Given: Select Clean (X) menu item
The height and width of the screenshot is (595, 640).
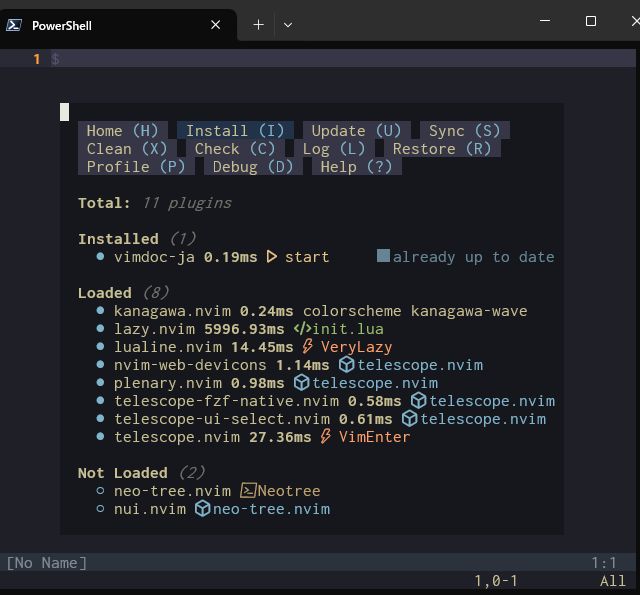Looking at the screenshot, I should click(127, 149).
